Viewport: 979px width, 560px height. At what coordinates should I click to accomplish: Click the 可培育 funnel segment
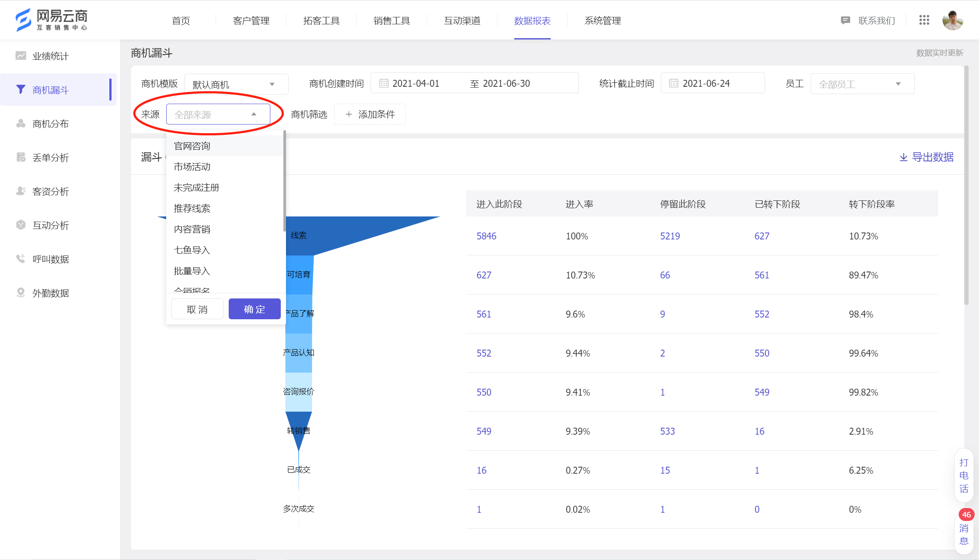[x=299, y=275]
